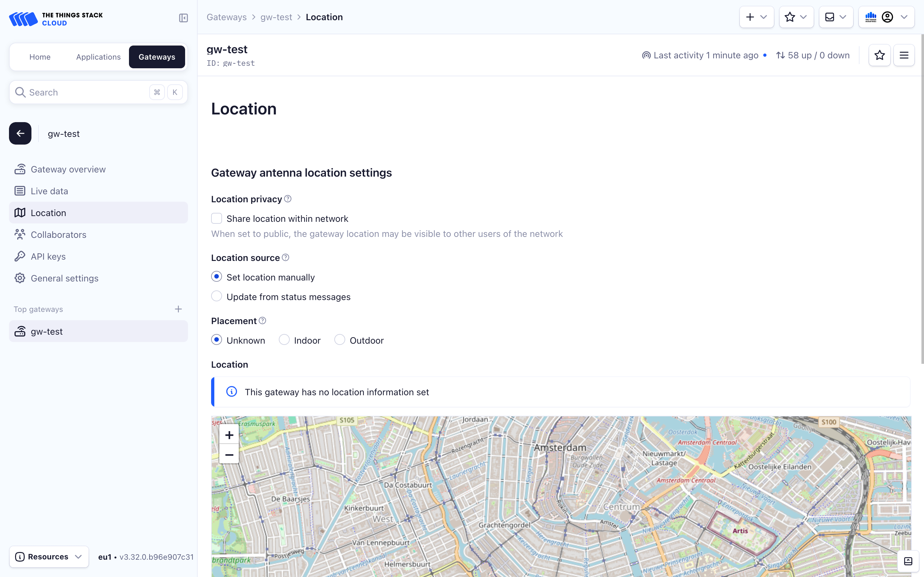924x577 pixels.
Task: Click the star/favorite icon for gw-test
Action: point(879,55)
